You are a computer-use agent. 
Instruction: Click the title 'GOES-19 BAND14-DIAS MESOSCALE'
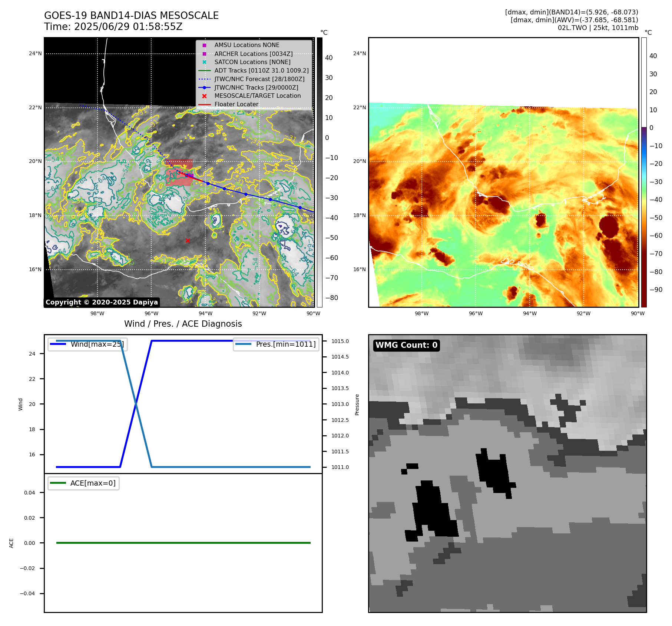coord(131,16)
